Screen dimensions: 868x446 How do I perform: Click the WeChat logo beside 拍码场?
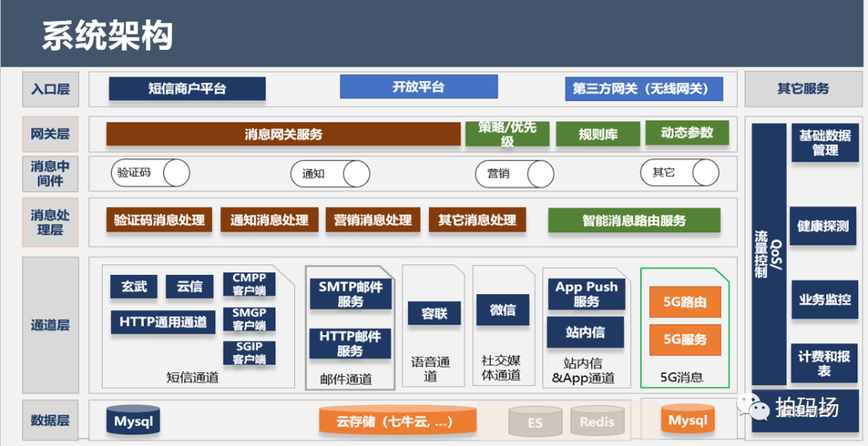[758, 409]
